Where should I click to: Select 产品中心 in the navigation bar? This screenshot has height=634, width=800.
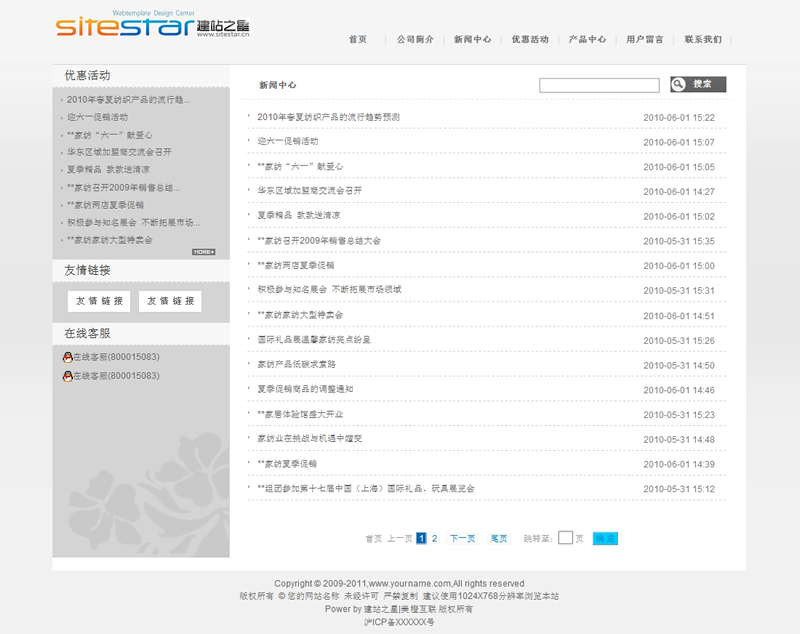click(x=587, y=40)
